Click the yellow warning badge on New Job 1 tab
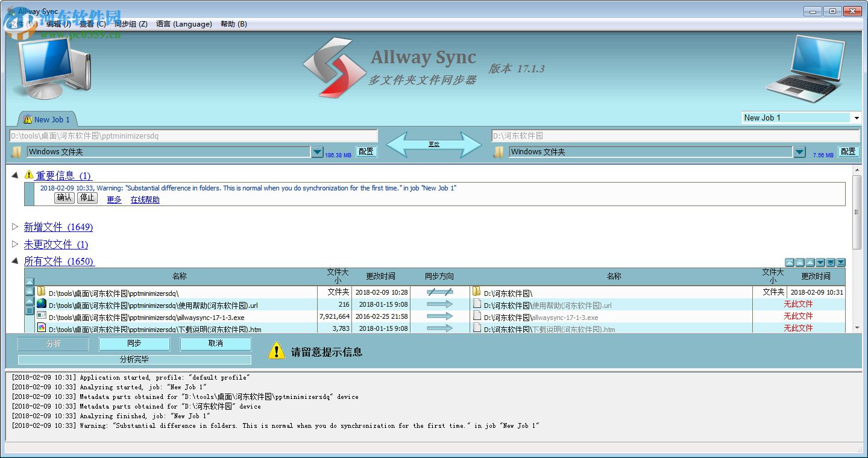The height and width of the screenshot is (458, 868). (28, 119)
